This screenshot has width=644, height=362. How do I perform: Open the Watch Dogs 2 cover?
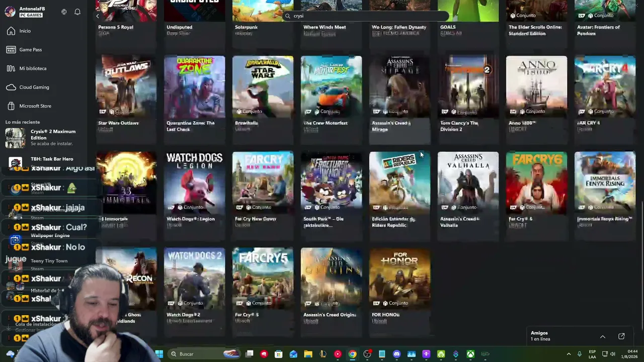point(194,279)
